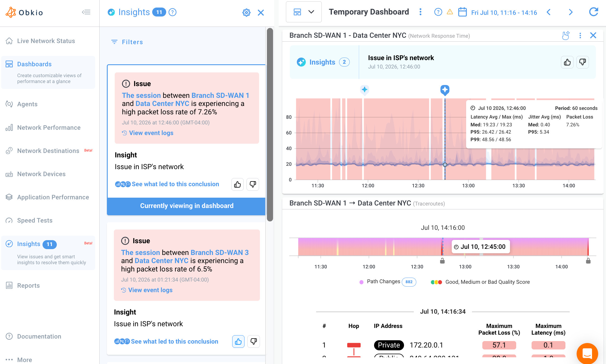Click Currently viewing in dashboard banner
Image resolution: width=606 pixels, height=364 pixels.
(187, 206)
